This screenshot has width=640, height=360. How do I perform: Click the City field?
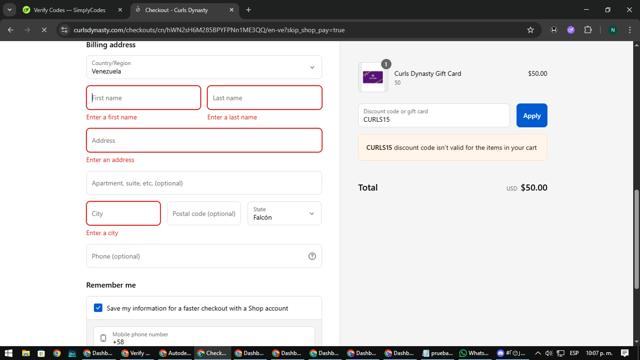(123, 213)
